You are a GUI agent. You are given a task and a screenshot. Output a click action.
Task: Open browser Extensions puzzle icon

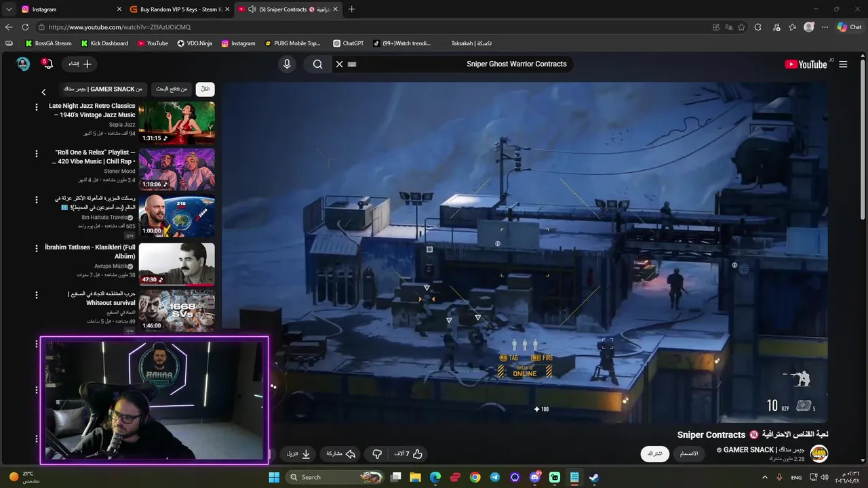[758, 27]
